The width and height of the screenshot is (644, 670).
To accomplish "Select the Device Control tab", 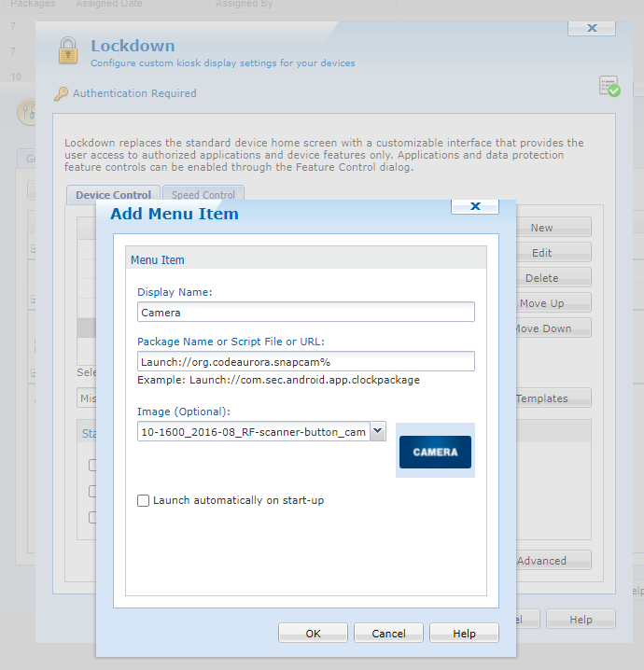I will tap(113, 195).
